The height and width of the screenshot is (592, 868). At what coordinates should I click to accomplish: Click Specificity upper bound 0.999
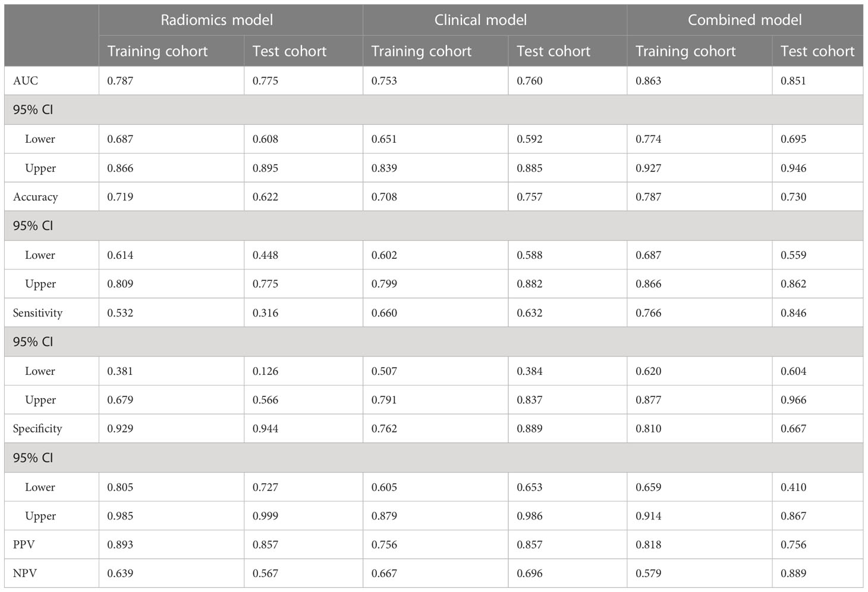pos(265,516)
